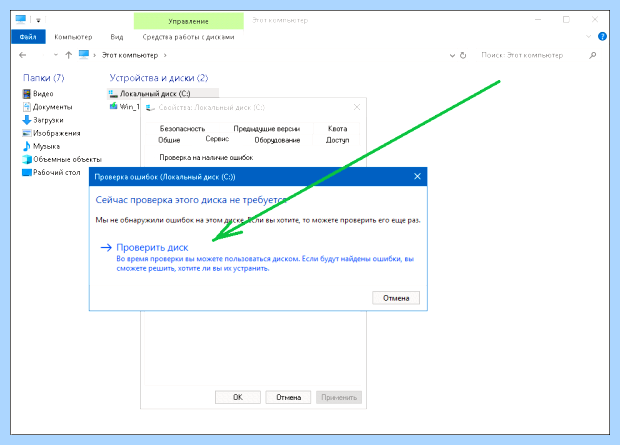Confirm properties with the OK button

238,397
